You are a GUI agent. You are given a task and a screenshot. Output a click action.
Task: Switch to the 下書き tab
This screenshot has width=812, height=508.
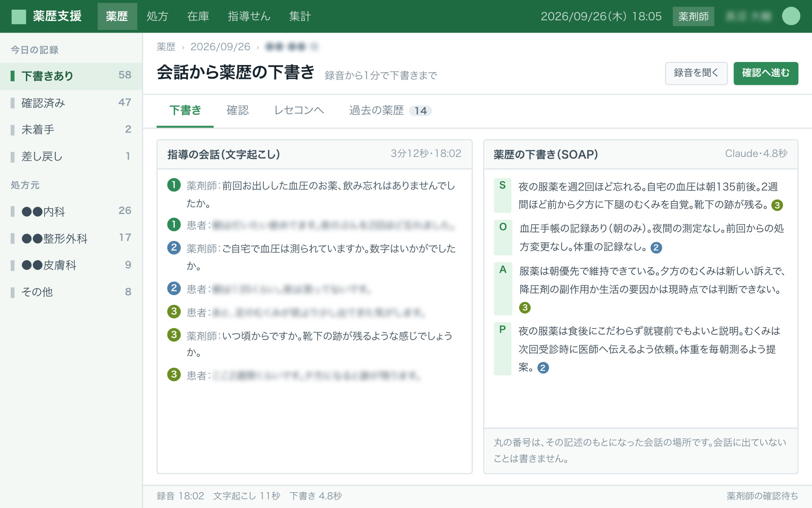(185, 111)
